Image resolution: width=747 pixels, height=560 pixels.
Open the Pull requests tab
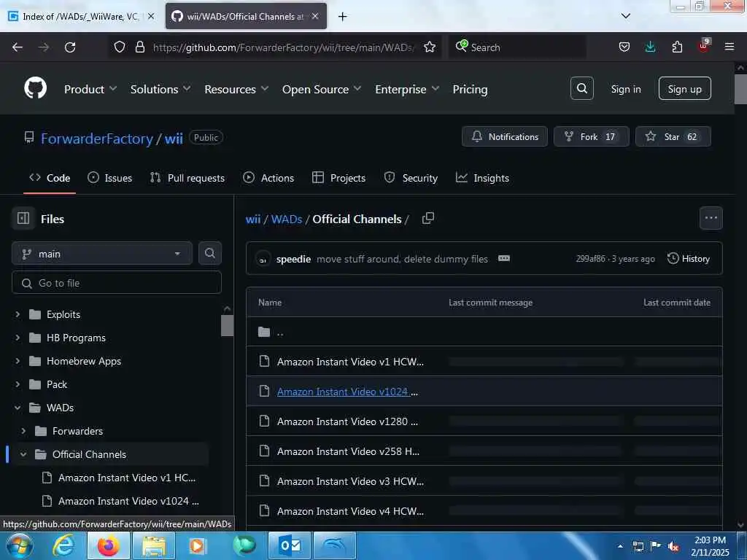coord(187,178)
